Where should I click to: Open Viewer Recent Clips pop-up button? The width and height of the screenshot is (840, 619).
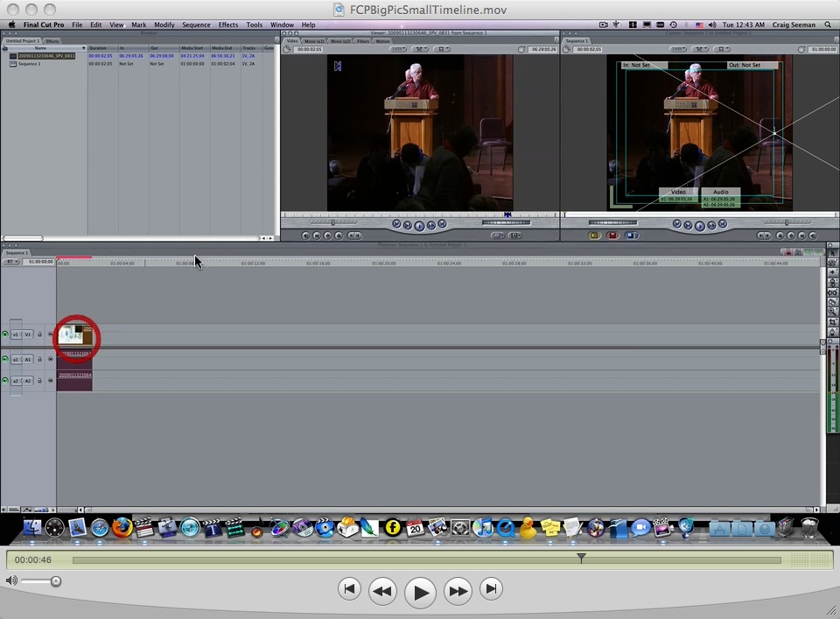coord(498,236)
